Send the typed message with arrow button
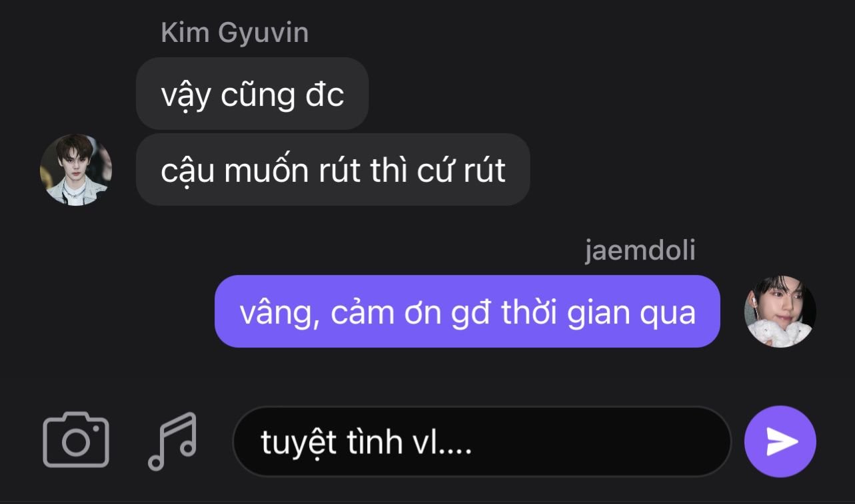The height and width of the screenshot is (504, 855). click(x=780, y=441)
